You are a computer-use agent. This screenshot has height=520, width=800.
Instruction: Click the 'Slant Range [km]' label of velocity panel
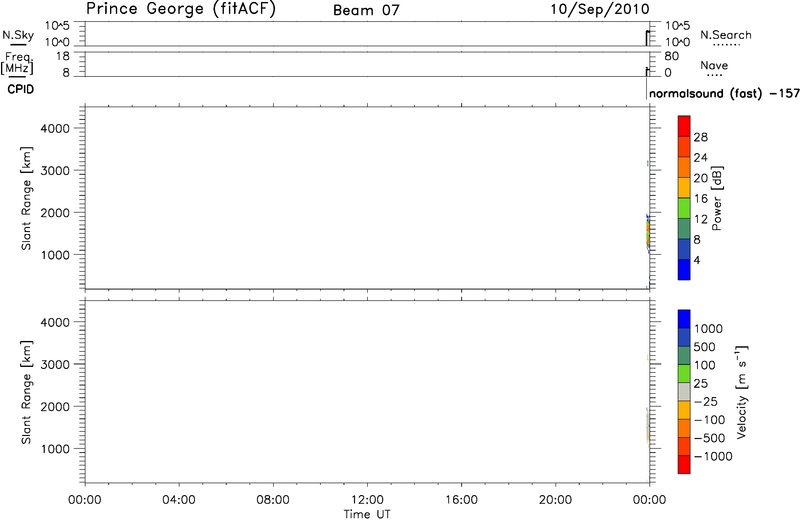click(27, 392)
